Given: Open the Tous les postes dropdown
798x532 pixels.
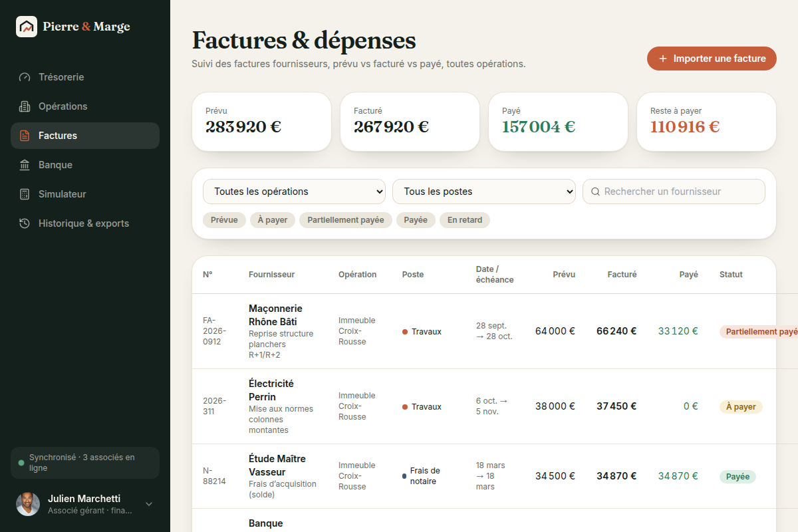Looking at the screenshot, I should click(484, 192).
